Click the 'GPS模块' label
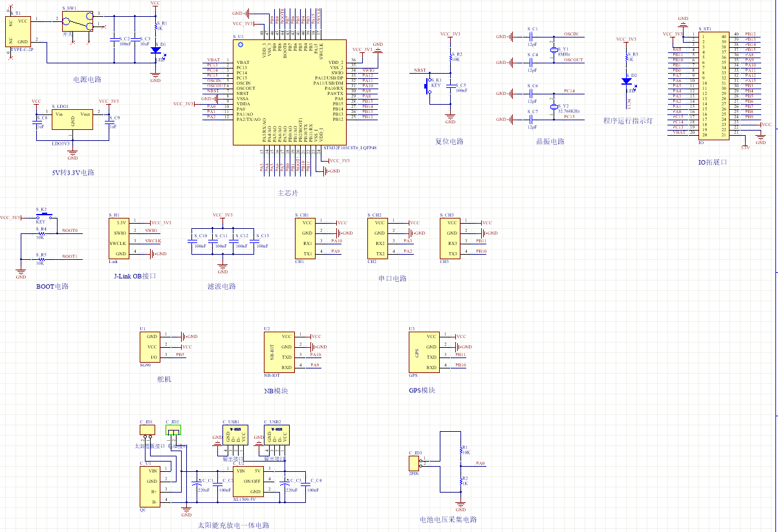 coord(422,390)
